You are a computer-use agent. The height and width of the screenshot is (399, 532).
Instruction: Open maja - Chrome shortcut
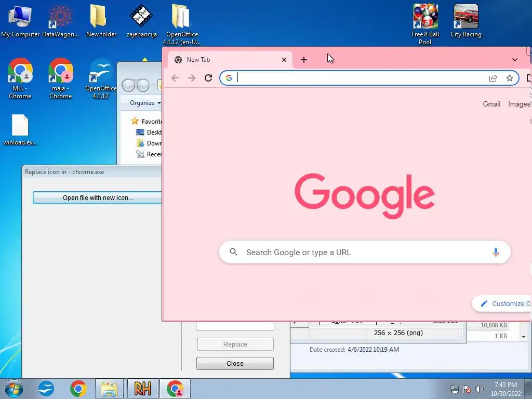(60, 79)
